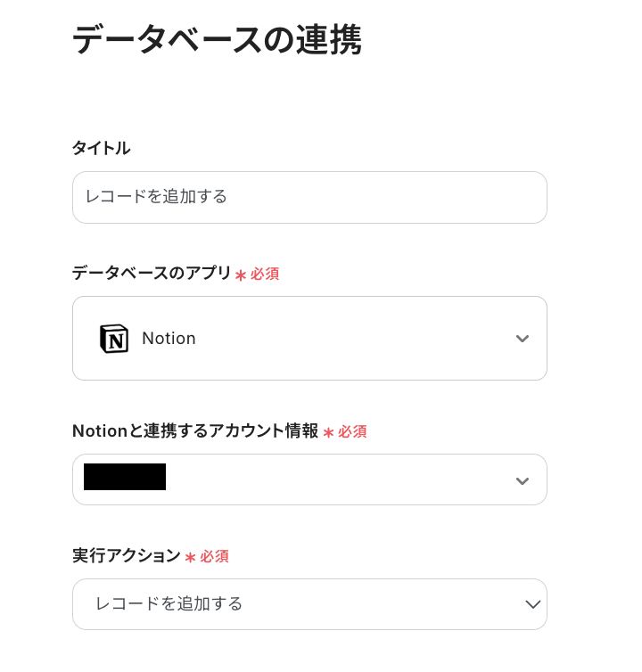This screenshot has height=672, width=642.
Task: Click レコードを追加する in 実行アクション selector
Action: 169,604
